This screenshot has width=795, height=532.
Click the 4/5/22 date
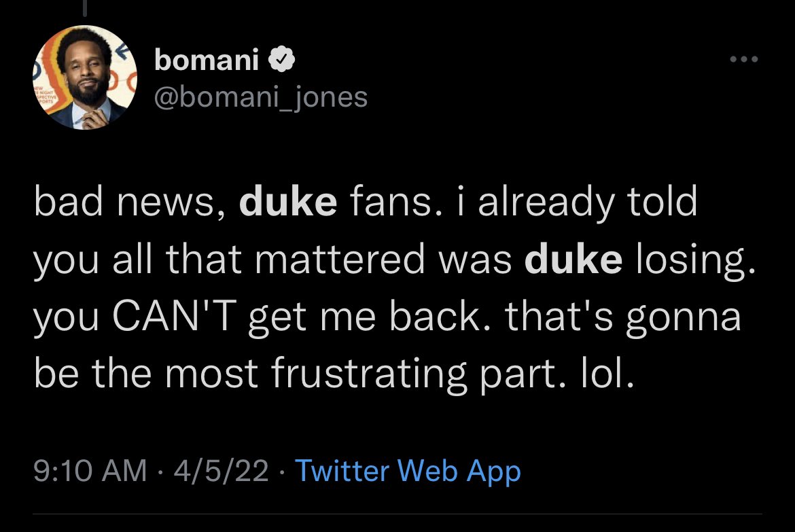[221, 470]
